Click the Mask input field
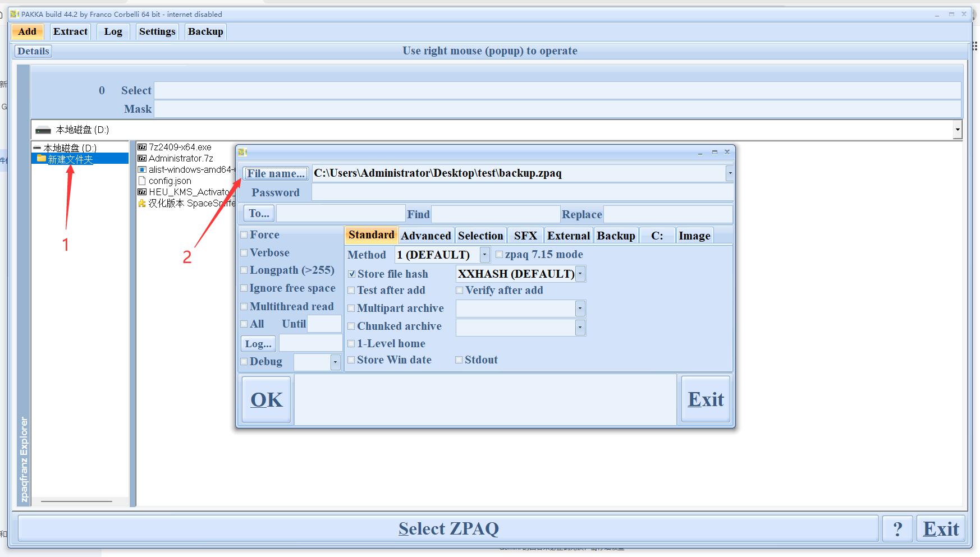The image size is (980, 557). pyautogui.click(x=558, y=109)
